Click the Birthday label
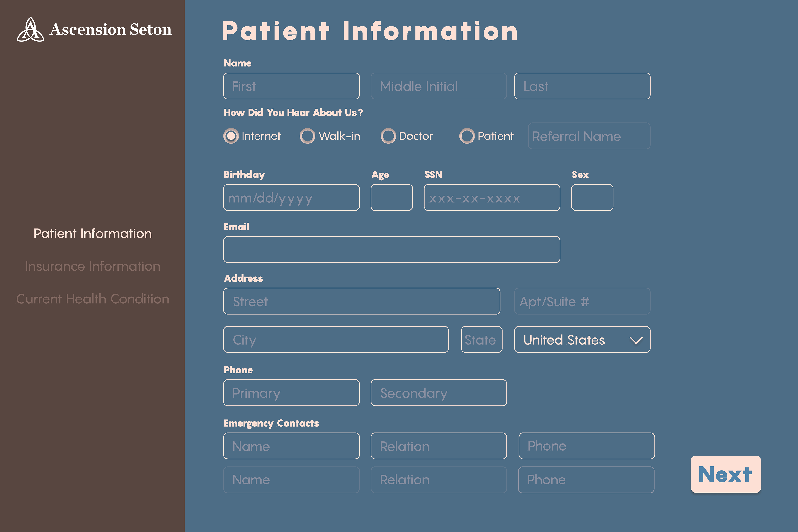This screenshot has height=532, width=798. (244, 175)
